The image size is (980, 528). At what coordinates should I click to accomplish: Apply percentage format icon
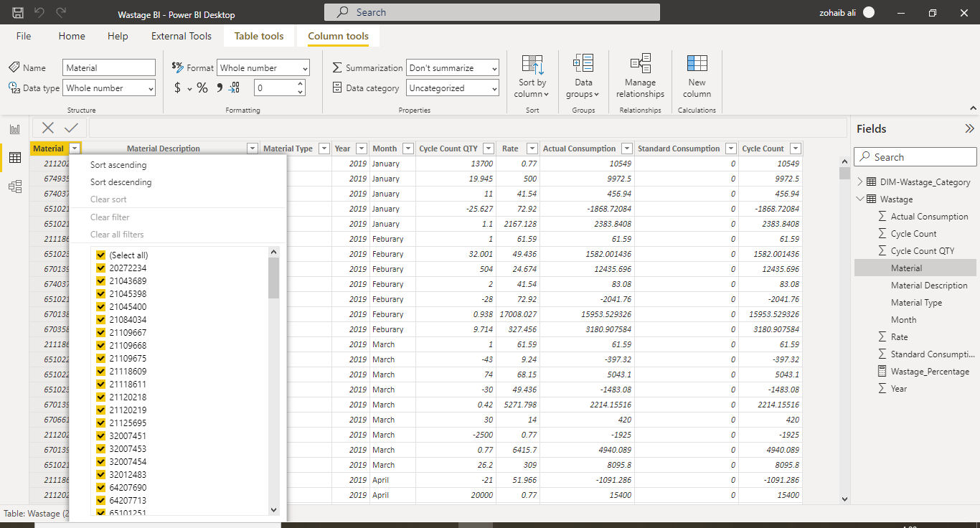202,88
